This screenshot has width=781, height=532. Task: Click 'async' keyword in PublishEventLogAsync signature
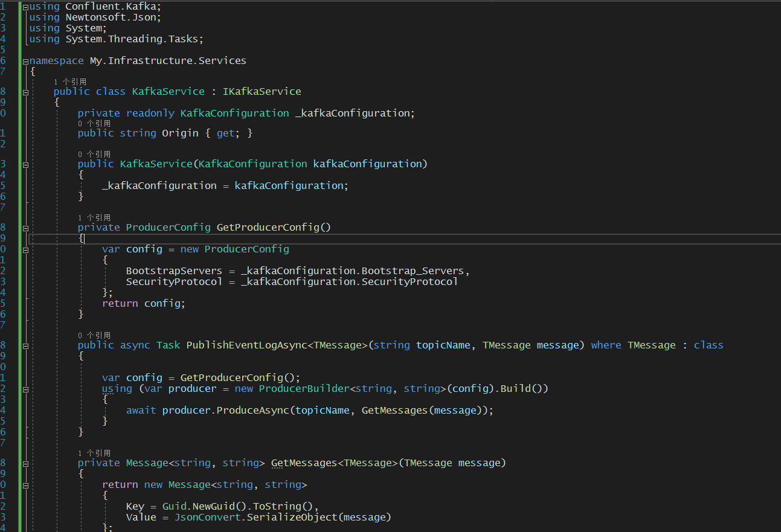pyautogui.click(x=135, y=345)
